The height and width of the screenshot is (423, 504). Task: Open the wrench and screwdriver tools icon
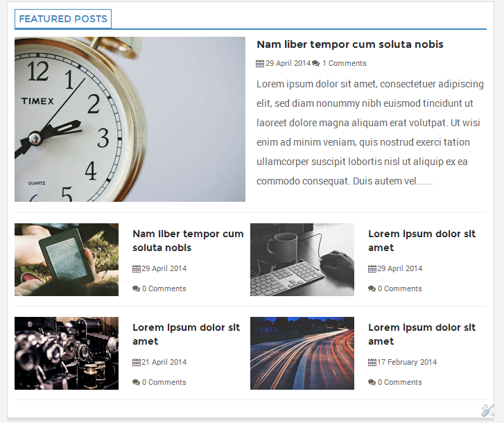click(x=487, y=411)
